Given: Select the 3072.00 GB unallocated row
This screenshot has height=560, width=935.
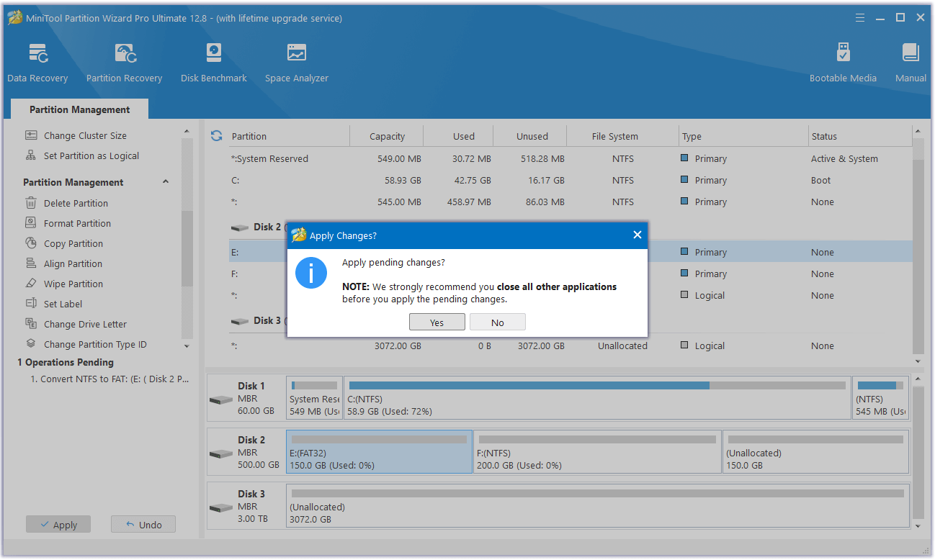Looking at the screenshot, I should [570, 346].
